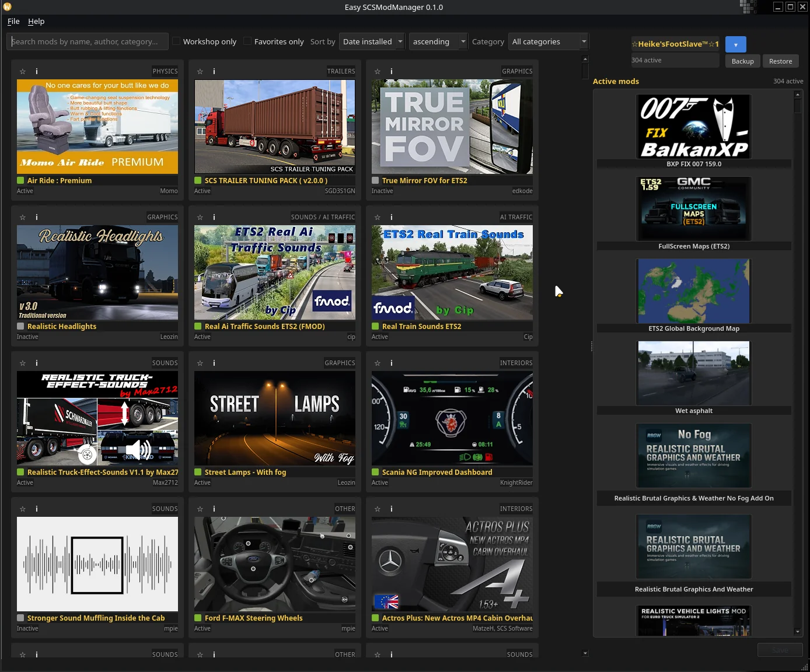Image resolution: width=810 pixels, height=672 pixels.
Task: Click the Backup button
Action: click(x=743, y=61)
